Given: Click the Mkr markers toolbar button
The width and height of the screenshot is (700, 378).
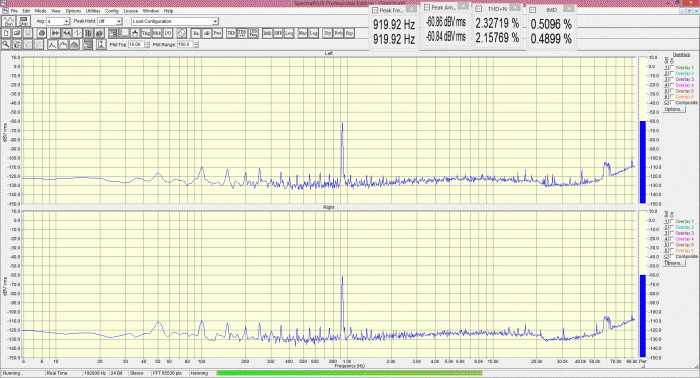Looking at the screenshot, I should (x=157, y=33).
